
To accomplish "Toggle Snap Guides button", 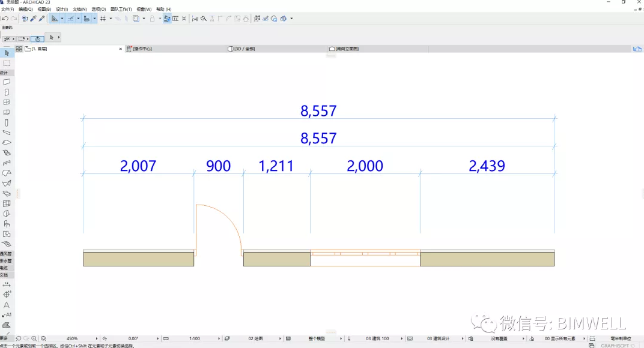I will click(x=71, y=19).
